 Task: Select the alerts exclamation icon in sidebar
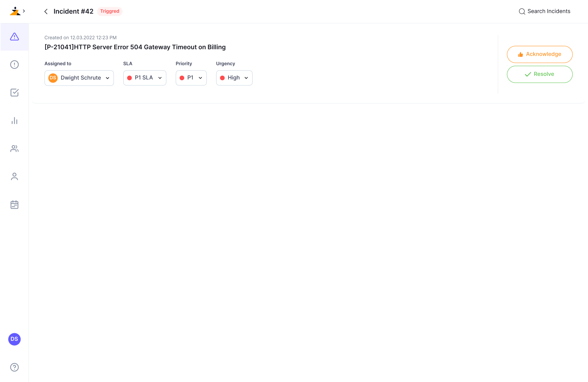[14, 64]
